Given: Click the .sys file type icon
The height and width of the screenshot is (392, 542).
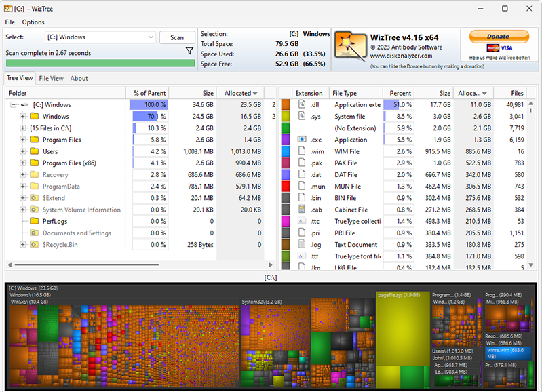Looking at the screenshot, I should coord(302,116).
